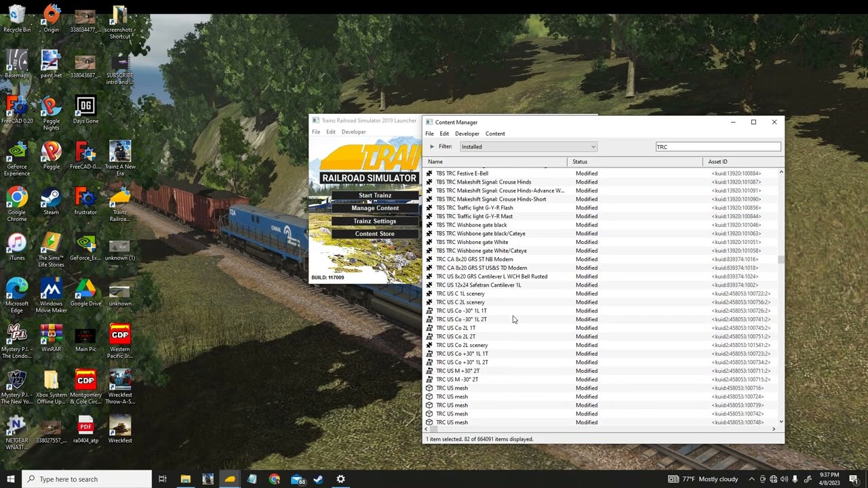Open iTunes desktop icon

17,247
